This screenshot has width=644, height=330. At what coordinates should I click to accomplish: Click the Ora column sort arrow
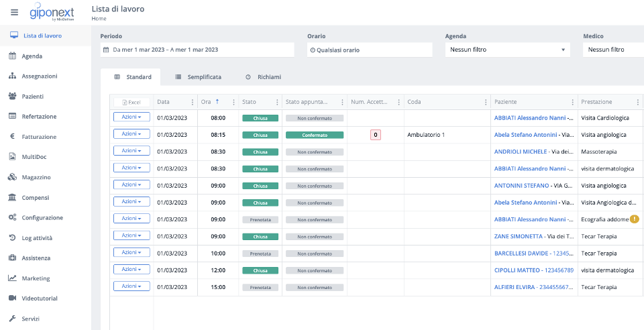(x=217, y=101)
